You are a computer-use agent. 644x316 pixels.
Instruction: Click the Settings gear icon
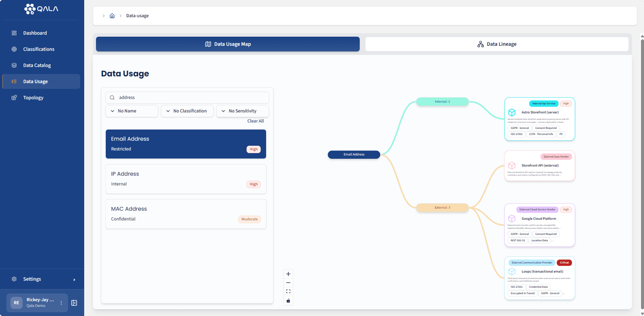click(x=14, y=279)
